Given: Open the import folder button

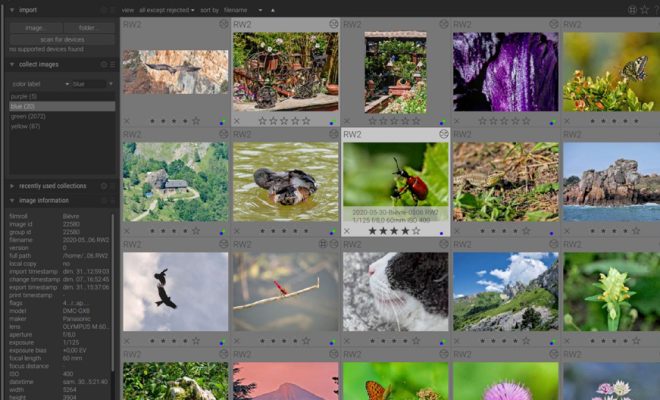Looking at the screenshot, I should pyautogui.click(x=88, y=28).
